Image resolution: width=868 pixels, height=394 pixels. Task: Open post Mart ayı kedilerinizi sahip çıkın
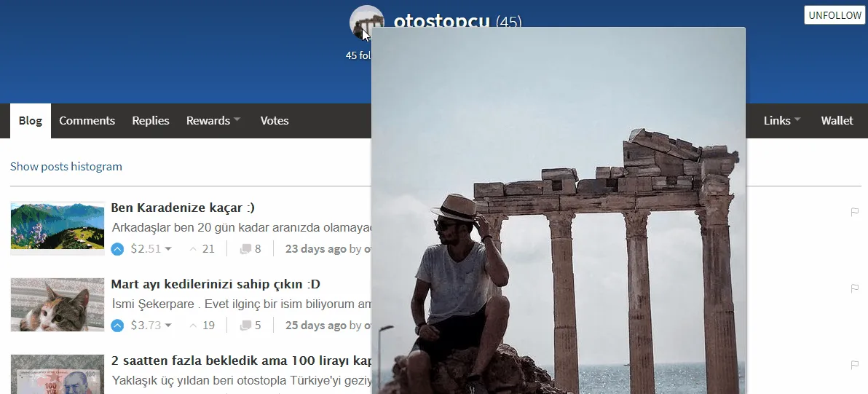coord(216,285)
